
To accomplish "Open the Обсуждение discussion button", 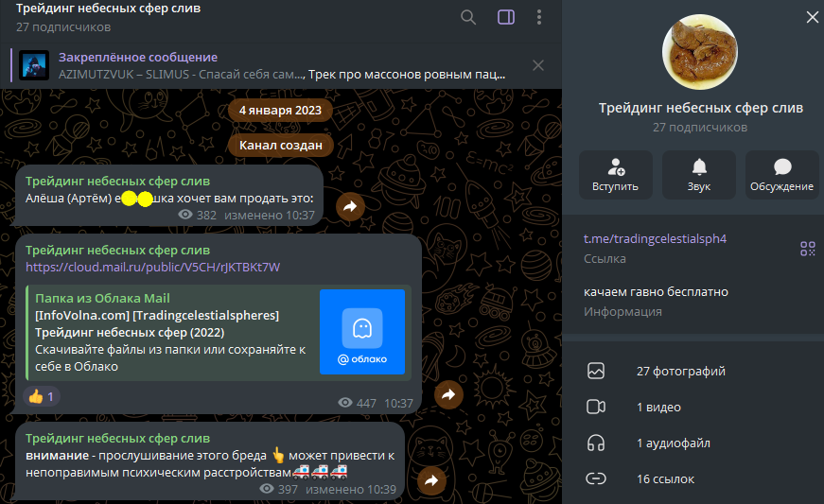I will 781,175.
